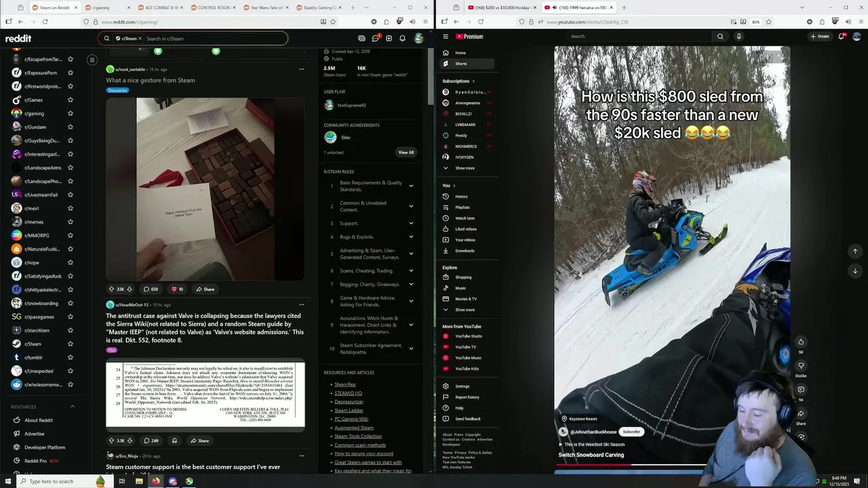Collapse Reddit sidebar with hamburger circle button

coord(92,60)
